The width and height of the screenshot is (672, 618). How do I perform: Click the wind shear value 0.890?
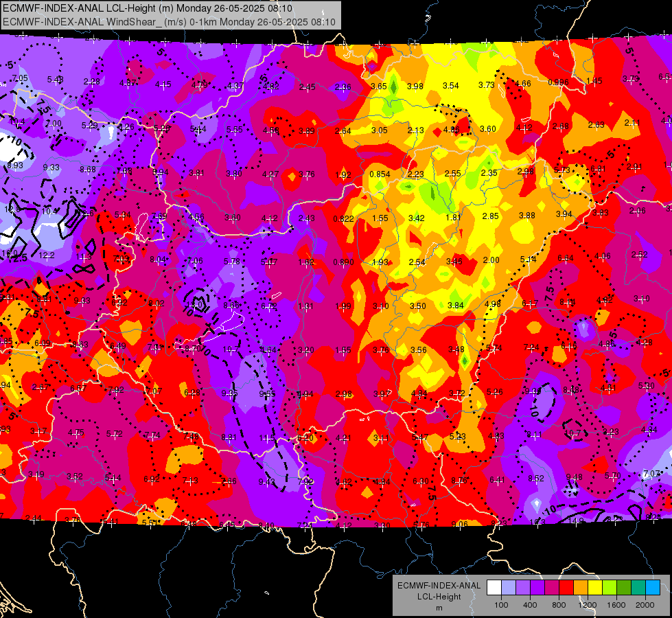pyautogui.click(x=344, y=262)
